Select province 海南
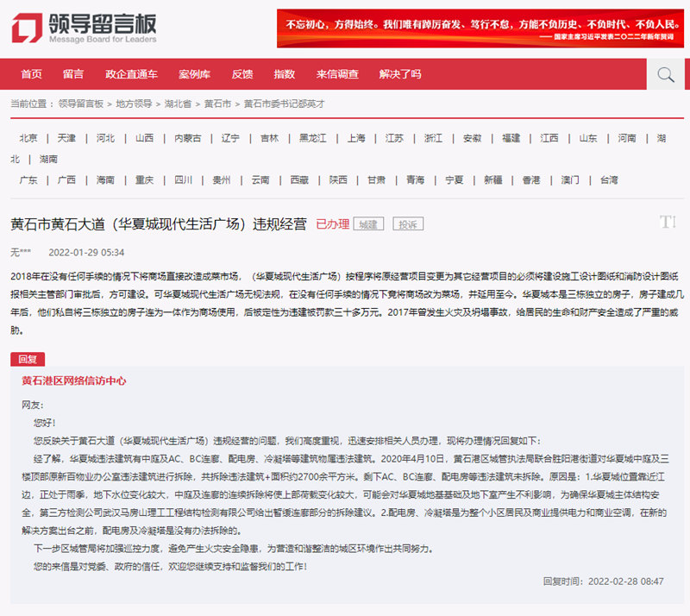Viewport: 690px width, 616px height. click(x=105, y=180)
